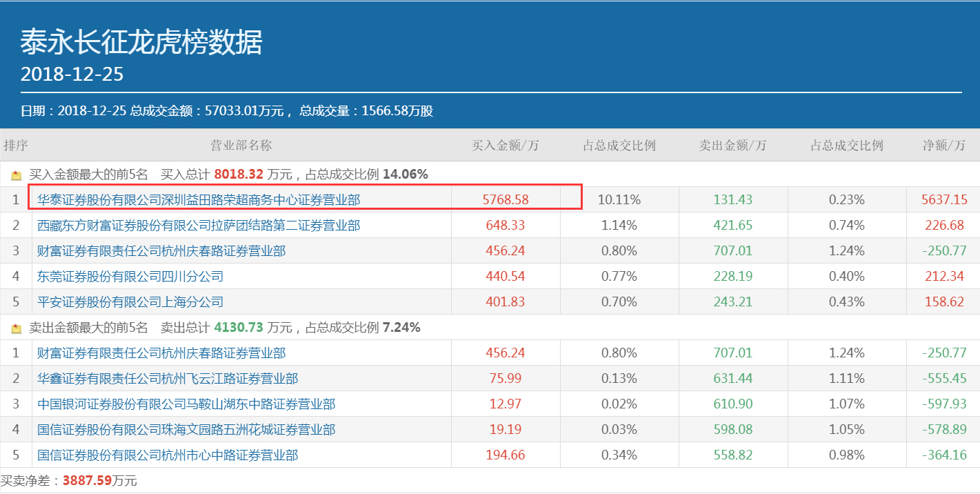Select sell amount 131.43
Image resolution: width=980 pixels, height=494 pixels.
click(733, 200)
